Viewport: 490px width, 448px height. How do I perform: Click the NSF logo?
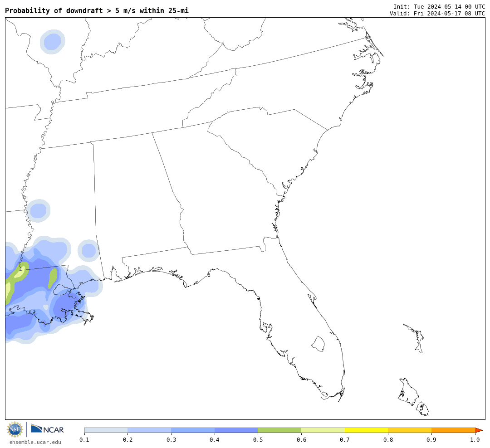[15, 429]
